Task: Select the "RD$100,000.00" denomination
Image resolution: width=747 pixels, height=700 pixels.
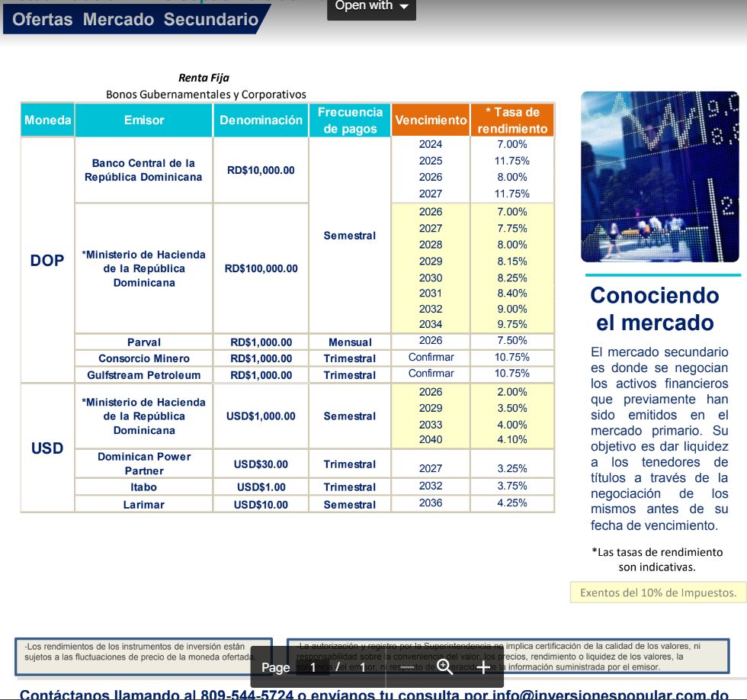Action: (261, 268)
